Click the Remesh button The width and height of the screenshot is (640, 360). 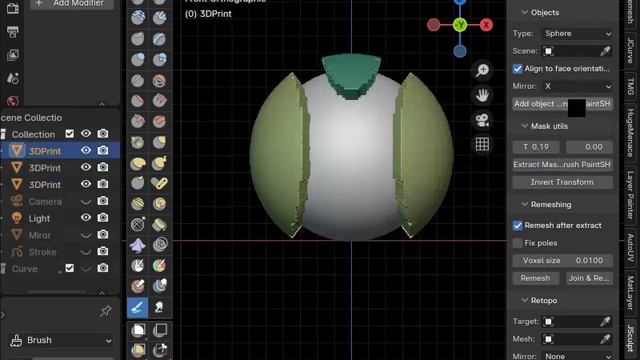tap(535, 278)
